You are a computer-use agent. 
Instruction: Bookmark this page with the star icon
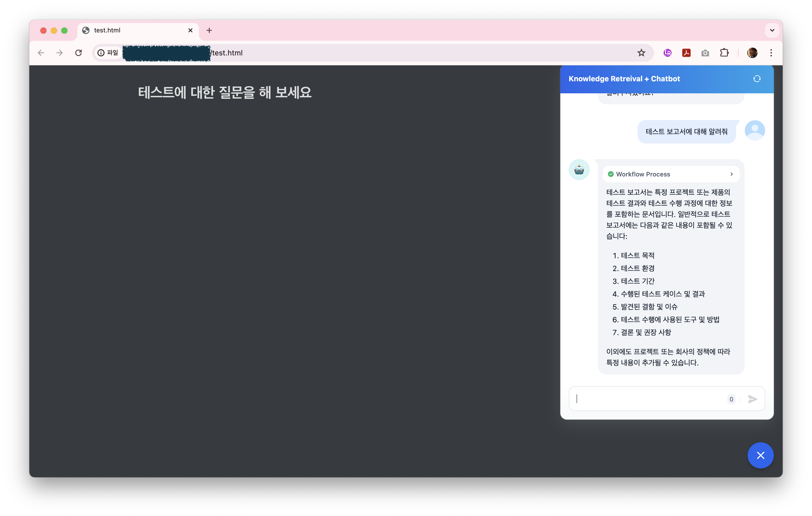coord(641,53)
